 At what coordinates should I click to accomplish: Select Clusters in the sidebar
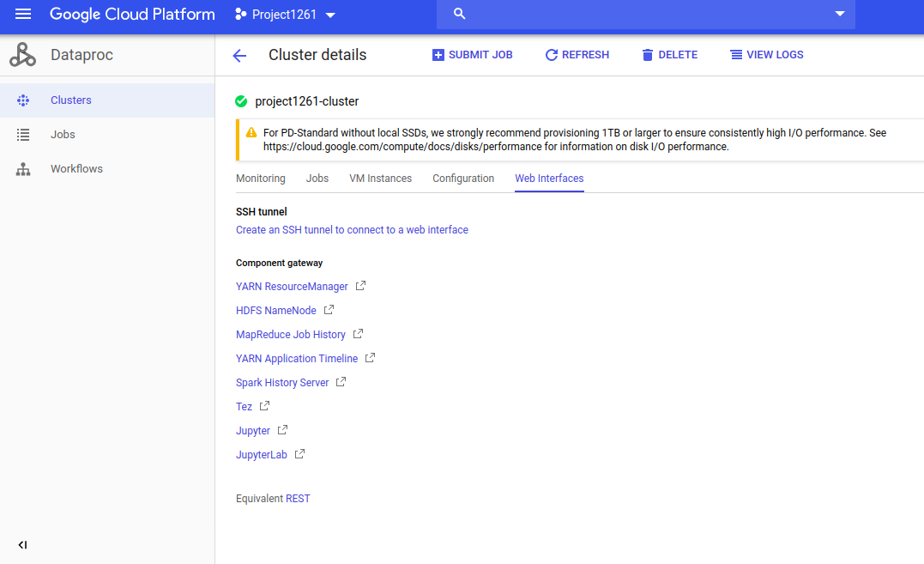pyautogui.click(x=107, y=100)
